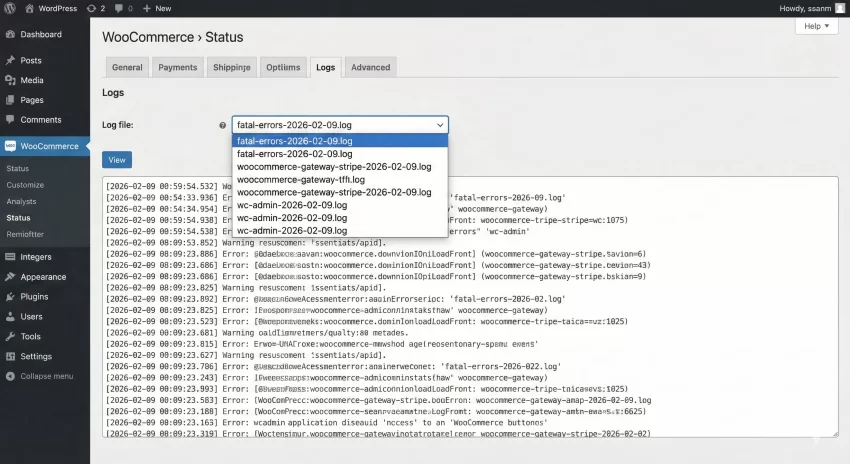Open Status submenu link at top
This screenshot has width=850, height=464.
(18, 169)
